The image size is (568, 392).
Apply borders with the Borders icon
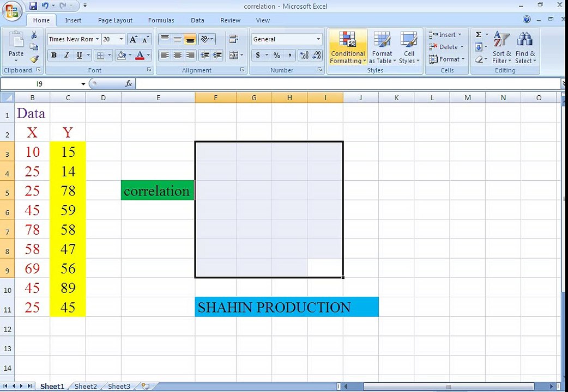[100, 56]
